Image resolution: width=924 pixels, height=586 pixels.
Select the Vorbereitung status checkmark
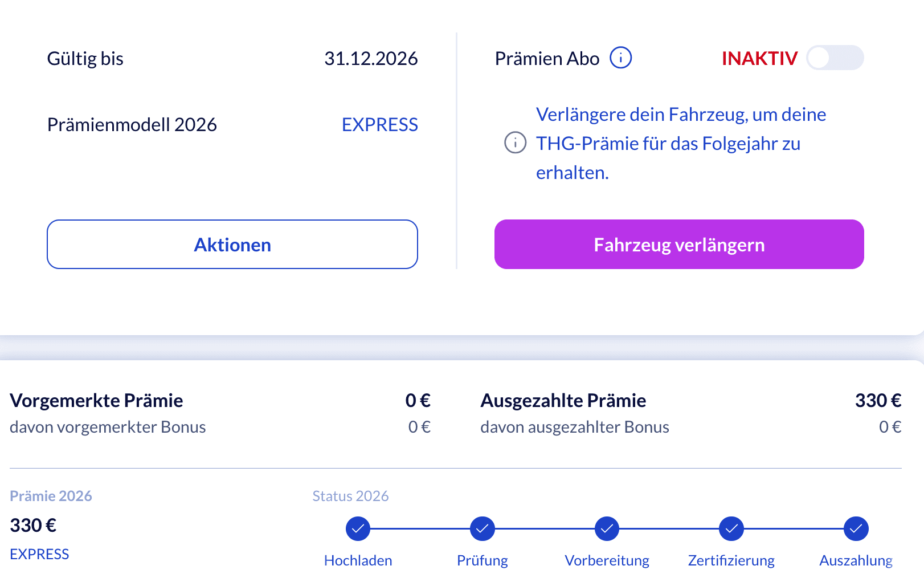tap(607, 528)
